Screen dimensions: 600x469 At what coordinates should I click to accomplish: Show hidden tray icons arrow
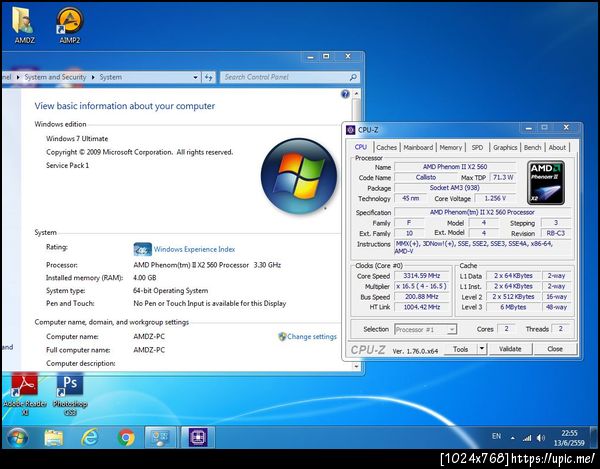pos(512,438)
